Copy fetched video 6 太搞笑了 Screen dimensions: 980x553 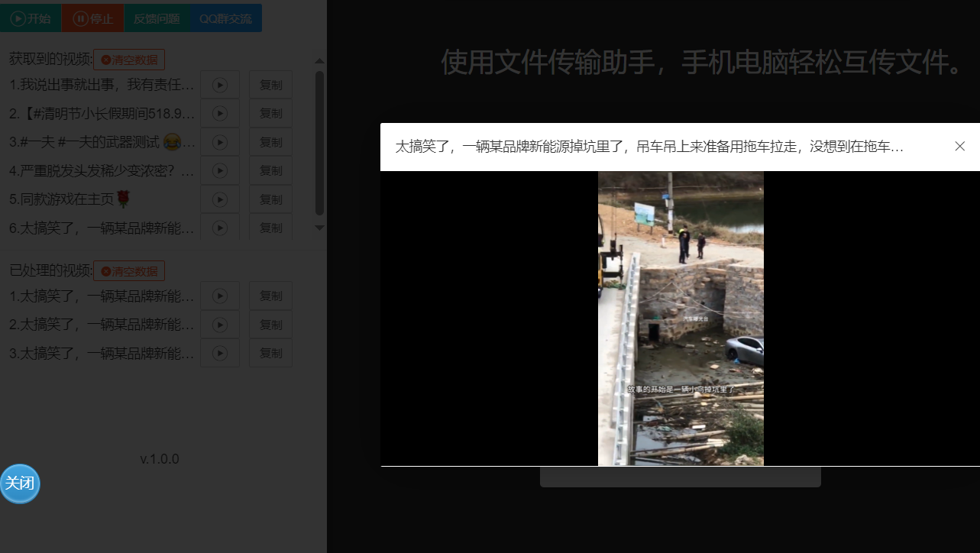click(x=270, y=227)
